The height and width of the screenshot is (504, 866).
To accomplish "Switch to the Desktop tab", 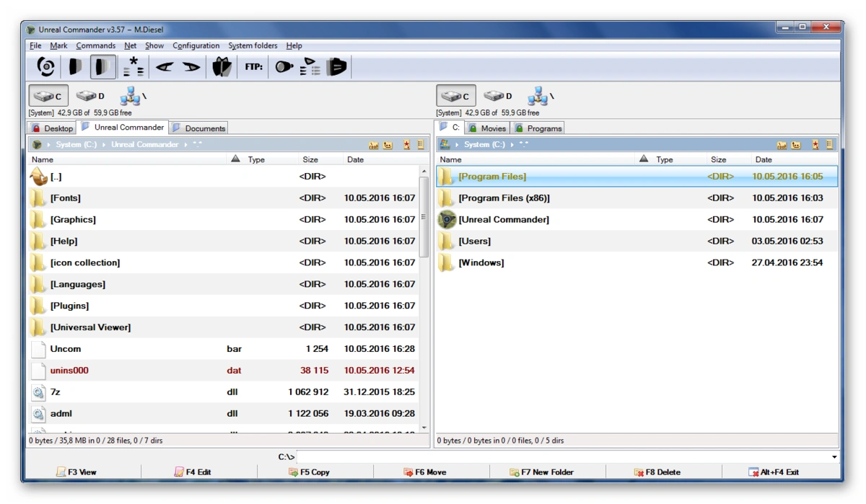I will [x=52, y=128].
